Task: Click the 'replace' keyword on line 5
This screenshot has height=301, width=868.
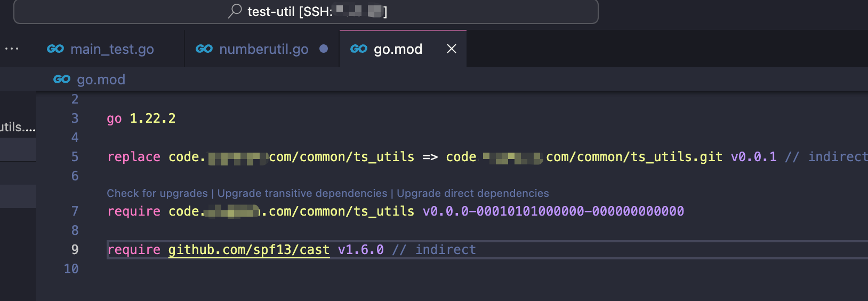Action: coord(134,157)
